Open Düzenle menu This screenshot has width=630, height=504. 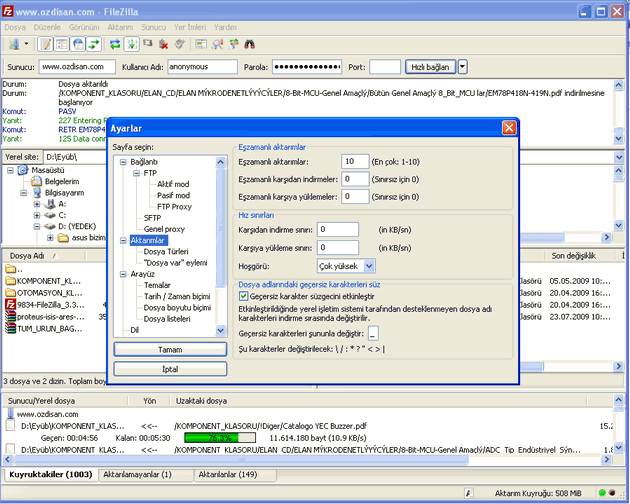pyautogui.click(x=47, y=27)
